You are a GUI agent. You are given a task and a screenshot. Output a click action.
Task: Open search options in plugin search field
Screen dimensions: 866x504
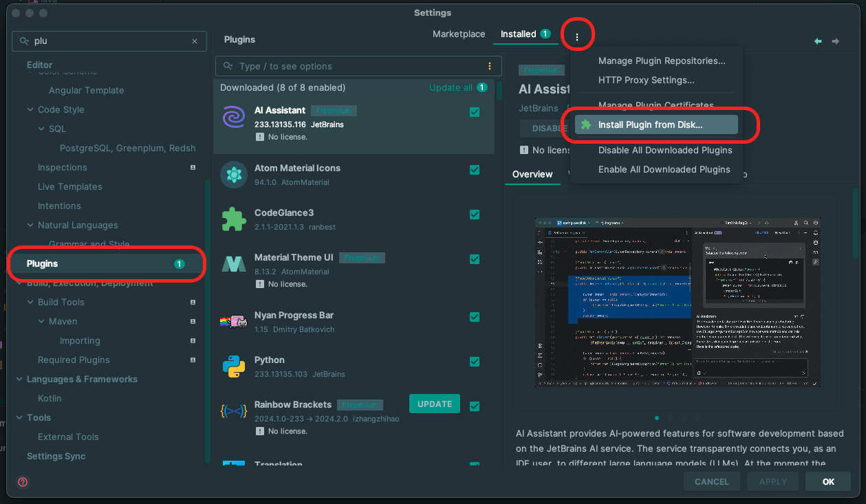(x=490, y=66)
